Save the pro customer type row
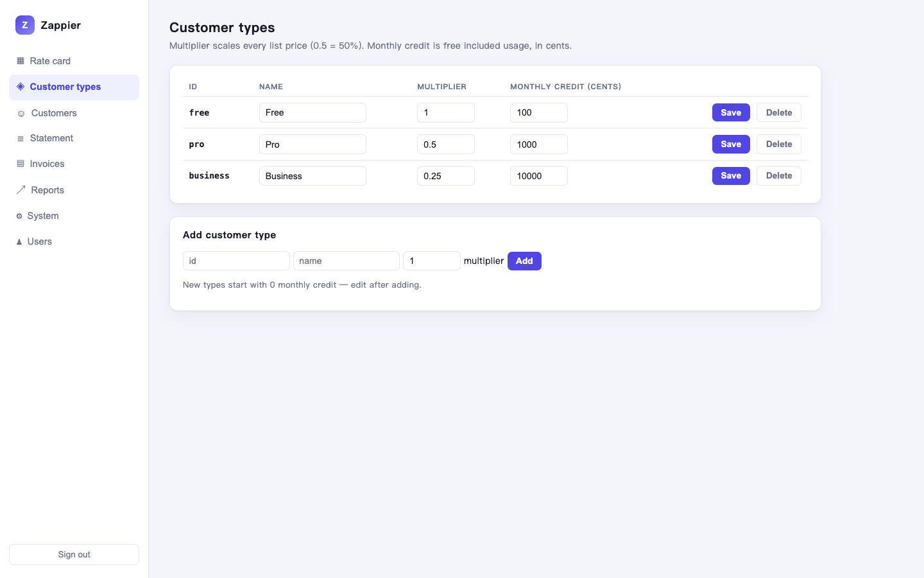Viewport: 924px width, 578px height. pos(731,144)
